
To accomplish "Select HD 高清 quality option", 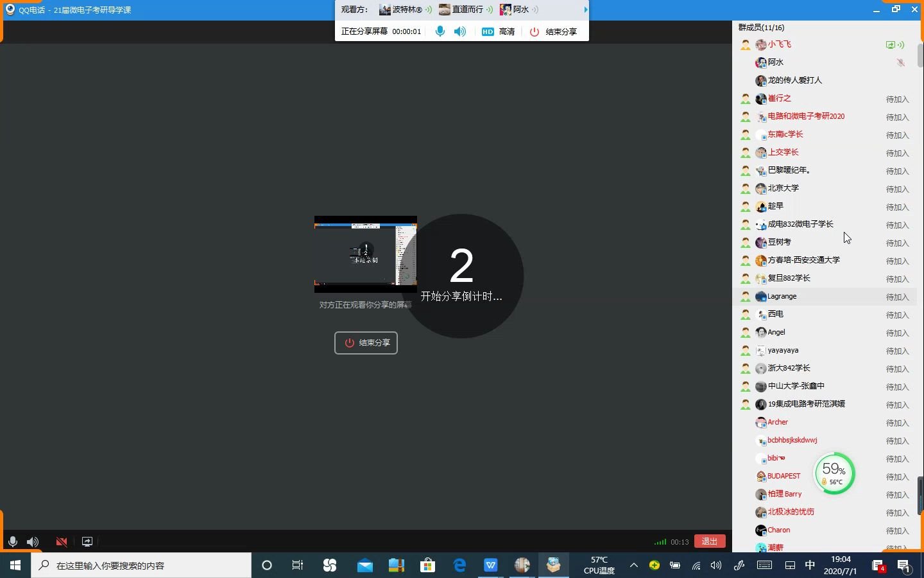I will point(499,31).
